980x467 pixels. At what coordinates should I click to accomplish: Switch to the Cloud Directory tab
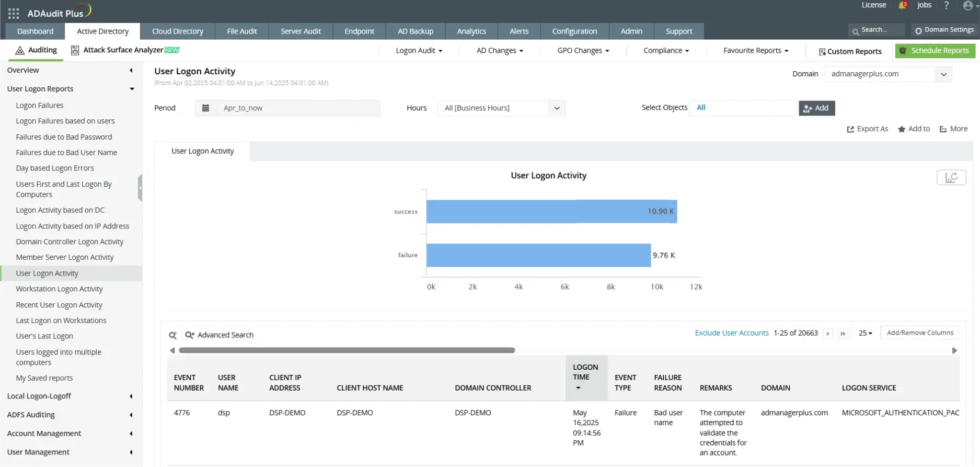(178, 31)
